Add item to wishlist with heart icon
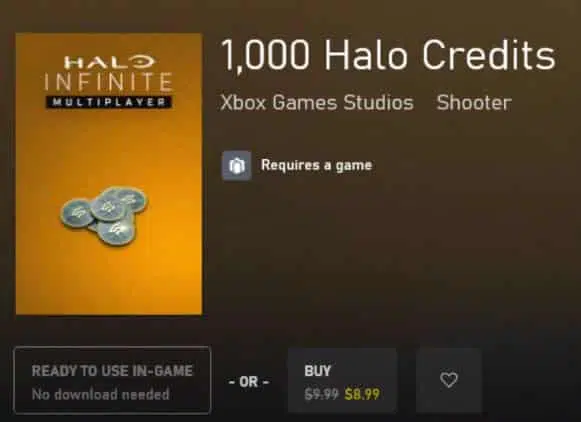581x422 pixels. point(449,380)
